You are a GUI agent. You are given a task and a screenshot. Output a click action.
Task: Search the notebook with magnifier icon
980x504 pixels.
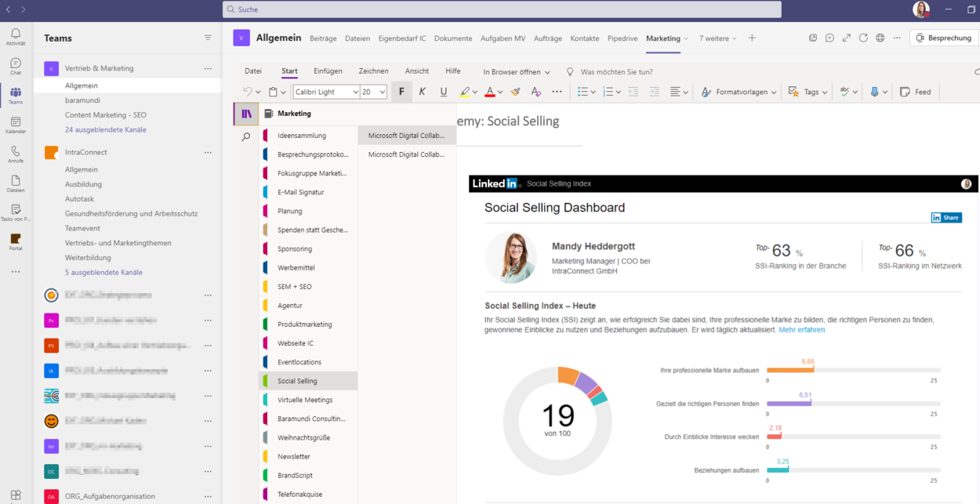(x=246, y=137)
